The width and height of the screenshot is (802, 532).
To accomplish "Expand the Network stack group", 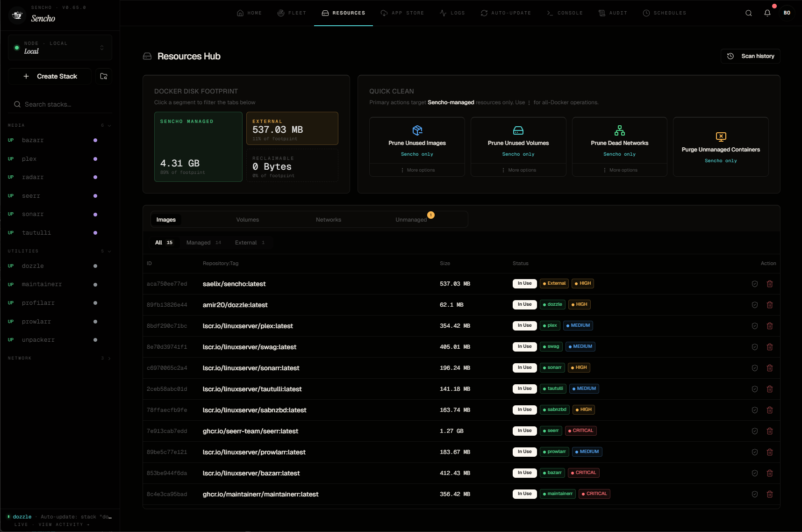I will tap(60, 358).
